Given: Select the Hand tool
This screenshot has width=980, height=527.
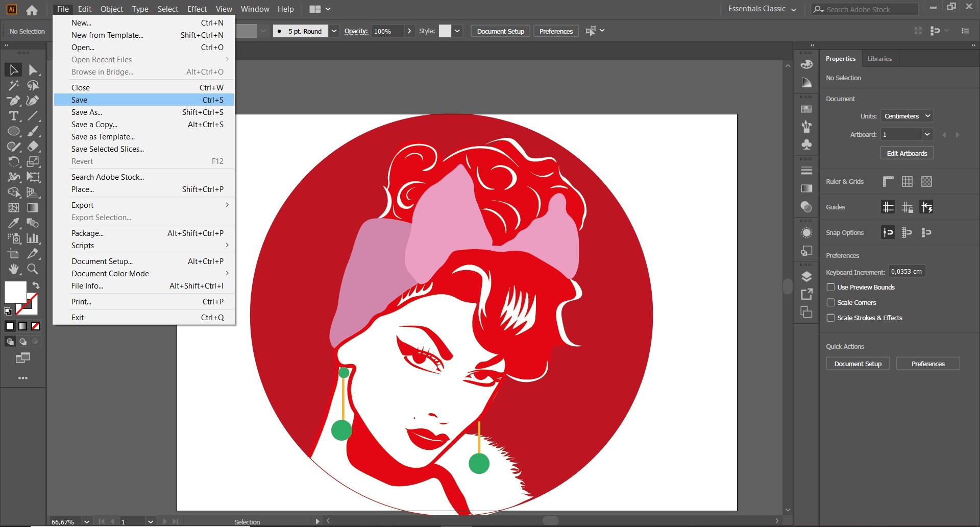Looking at the screenshot, I should [x=13, y=269].
